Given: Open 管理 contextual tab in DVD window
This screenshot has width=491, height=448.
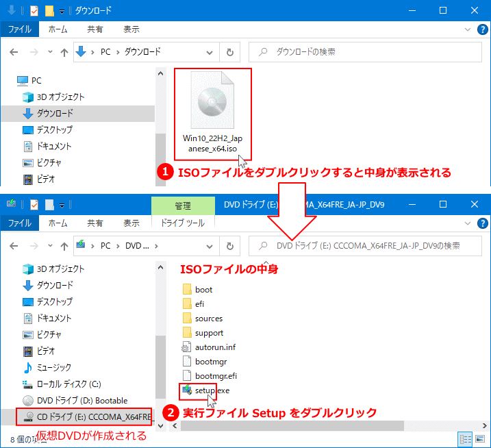Looking at the screenshot, I should 183,206.
